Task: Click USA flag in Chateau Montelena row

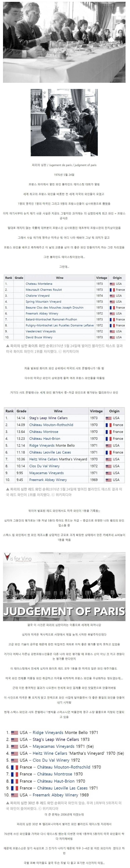Action: pos(112,284)
